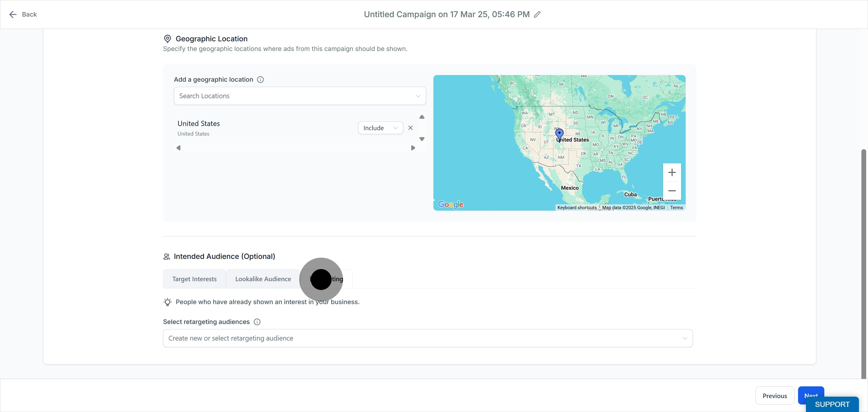Open map Terms link
The height and width of the screenshot is (412, 868).
click(676, 208)
